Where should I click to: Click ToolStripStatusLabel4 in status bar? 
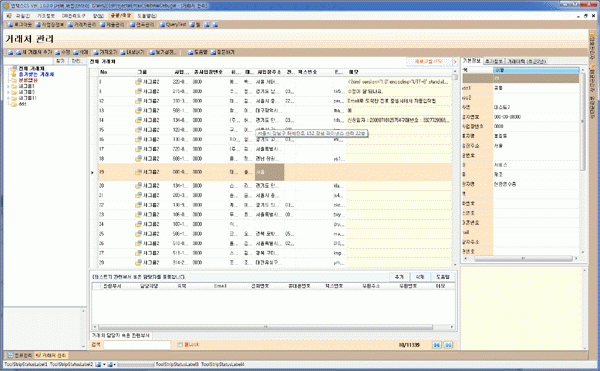[223, 365]
